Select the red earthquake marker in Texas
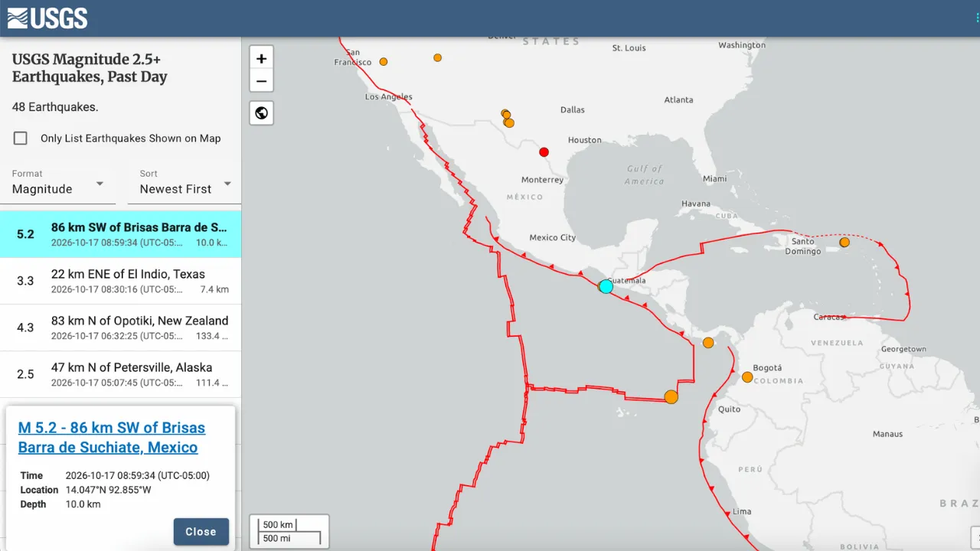This screenshot has width=980, height=551. coord(544,152)
